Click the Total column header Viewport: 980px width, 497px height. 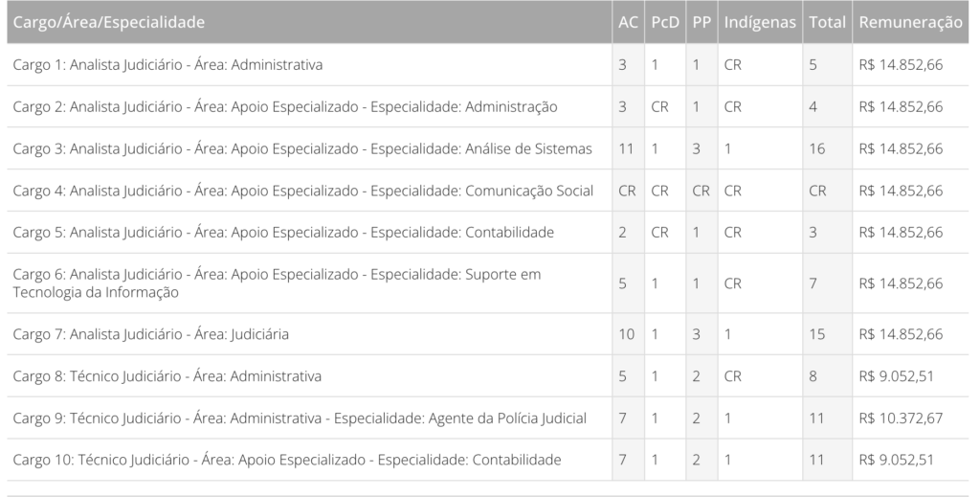[827, 22]
